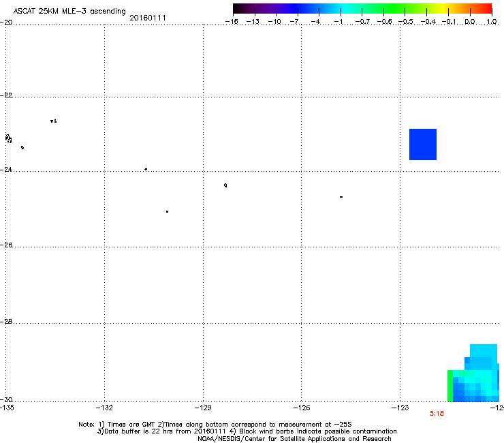Click the -126 longitude axis label
The width and height of the screenshot is (504, 443).
pos(302,408)
